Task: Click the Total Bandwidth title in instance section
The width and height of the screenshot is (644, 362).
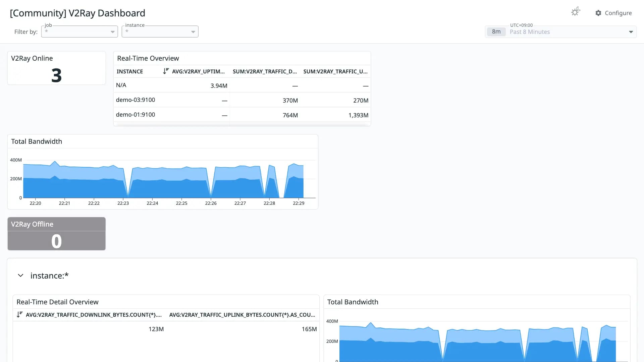Action: (x=353, y=302)
